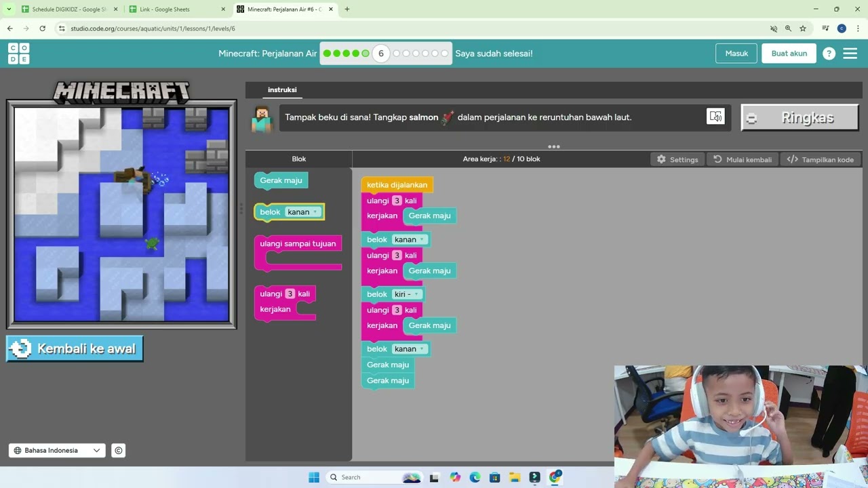Click the muted sound icon in address bar

coord(774,28)
